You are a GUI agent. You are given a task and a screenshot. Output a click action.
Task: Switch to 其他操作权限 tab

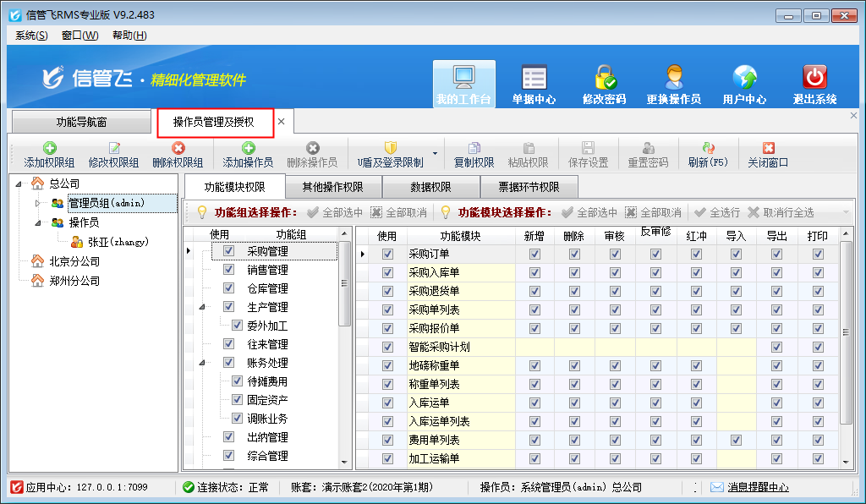(x=333, y=187)
